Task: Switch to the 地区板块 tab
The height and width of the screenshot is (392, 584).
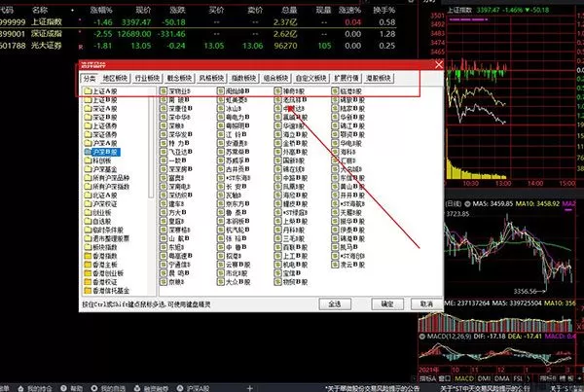Action: point(116,78)
